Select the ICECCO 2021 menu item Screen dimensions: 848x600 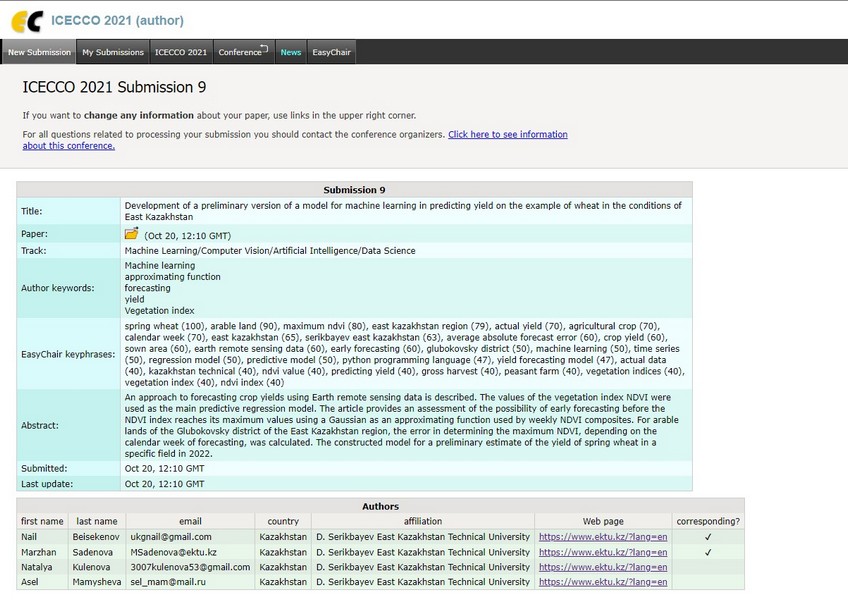pyautogui.click(x=181, y=52)
